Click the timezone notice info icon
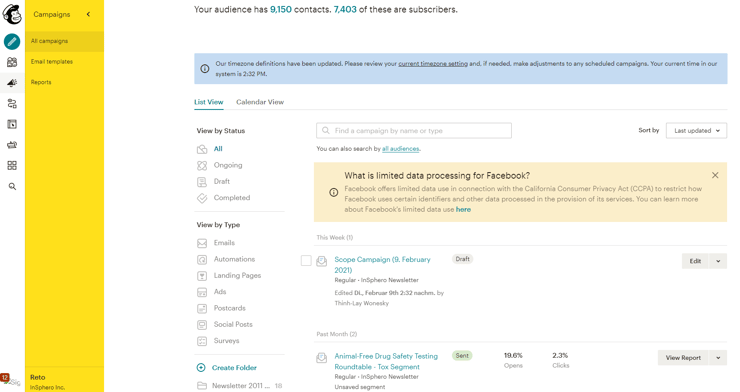The image size is (740, 392). coord(205,69)
